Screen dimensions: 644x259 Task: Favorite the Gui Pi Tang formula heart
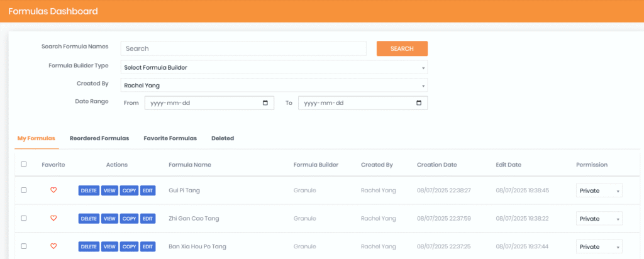[x=53, y=190]
